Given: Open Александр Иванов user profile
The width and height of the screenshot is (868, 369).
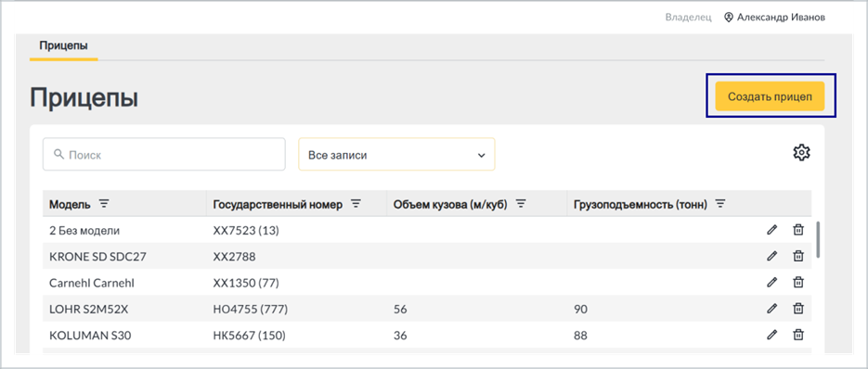Looking at the screenshot, I should click(774, 18).
